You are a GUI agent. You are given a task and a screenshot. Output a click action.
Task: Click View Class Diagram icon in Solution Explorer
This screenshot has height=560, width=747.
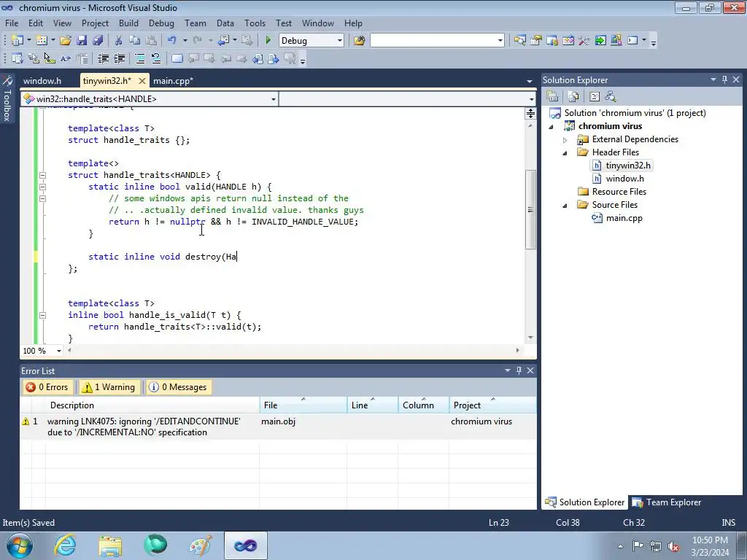click(x=611, y=97)
